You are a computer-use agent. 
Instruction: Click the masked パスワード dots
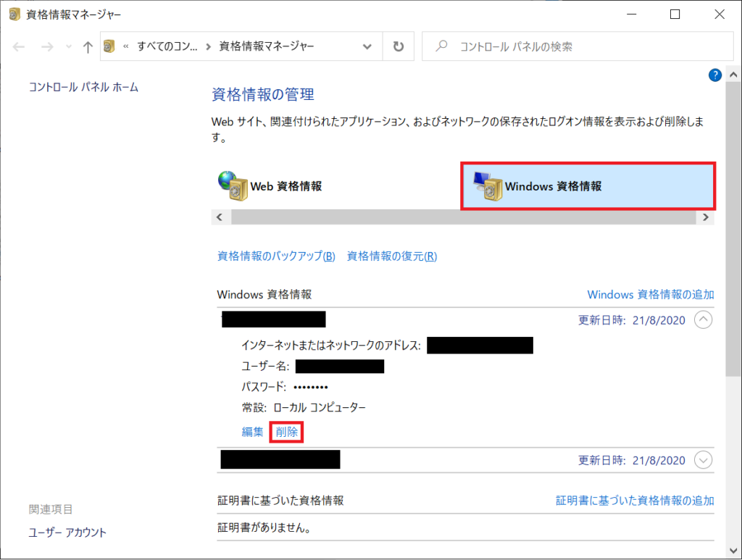310,388
